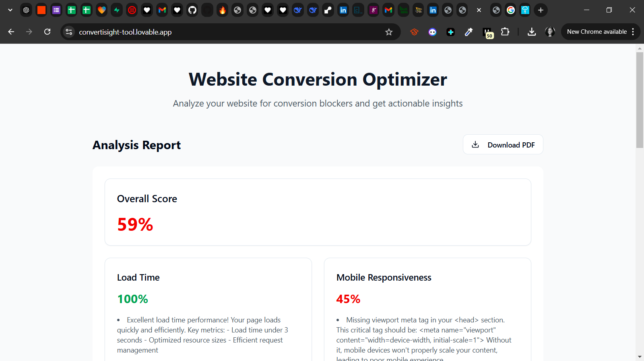Image resolution: width=644 pixels, height=361 pixels.
Task: Reload the current page
Action: pyautogui.click(x=47, y=32)
